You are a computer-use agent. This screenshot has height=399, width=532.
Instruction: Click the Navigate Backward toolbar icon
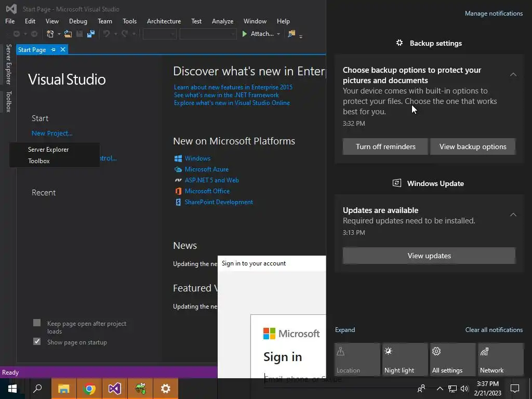[16, 34]
